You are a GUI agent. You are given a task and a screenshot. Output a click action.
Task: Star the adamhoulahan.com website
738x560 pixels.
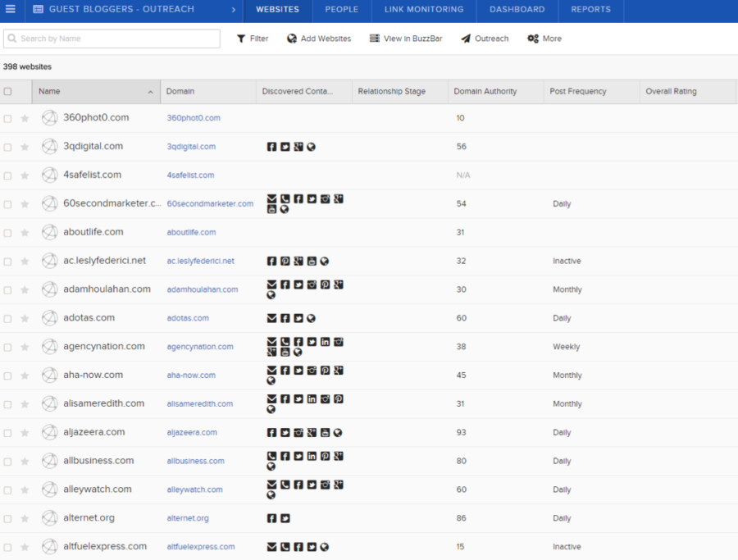[25, 289]
